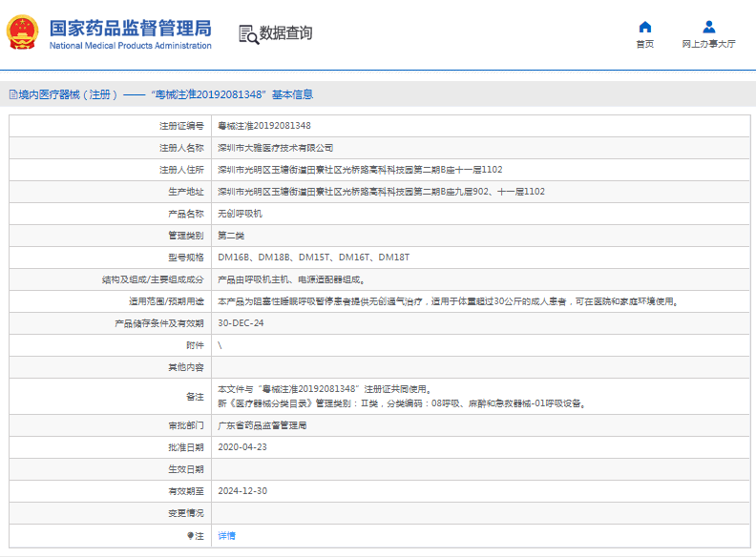Click the expiry date 2024-12-30
Image resolution: width=756 pixels, height=557 pixels.
(x=241, y=491)
